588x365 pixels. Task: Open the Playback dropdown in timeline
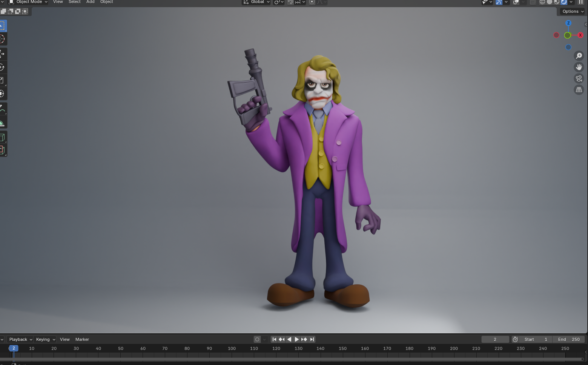tap(21, 339)
